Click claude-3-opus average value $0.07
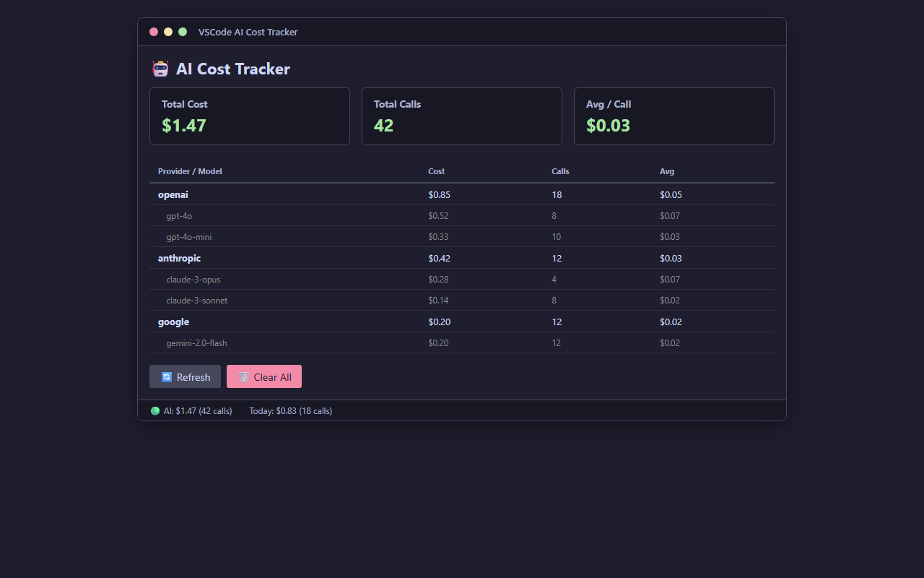 pyautogui.click(x=670, y=280)
